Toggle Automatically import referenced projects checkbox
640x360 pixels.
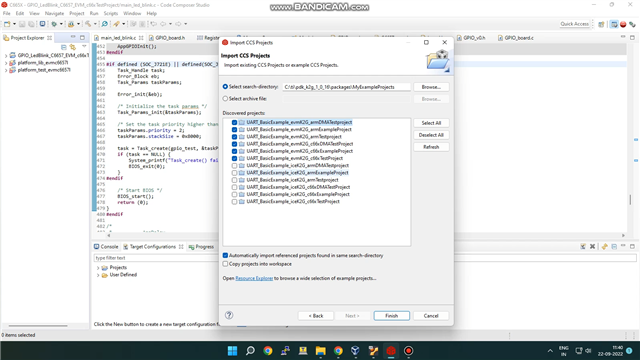[x=225, y=256]
